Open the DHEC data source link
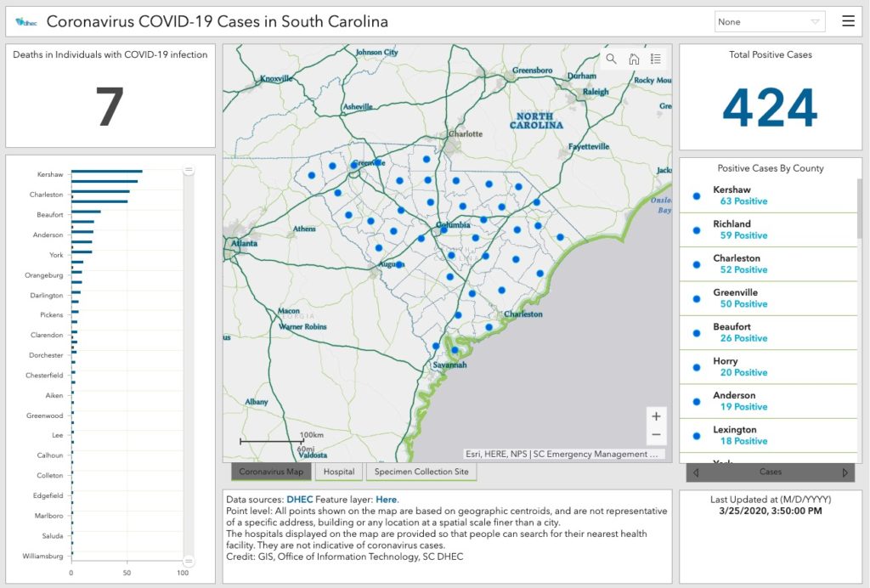 tap(299, 500)
